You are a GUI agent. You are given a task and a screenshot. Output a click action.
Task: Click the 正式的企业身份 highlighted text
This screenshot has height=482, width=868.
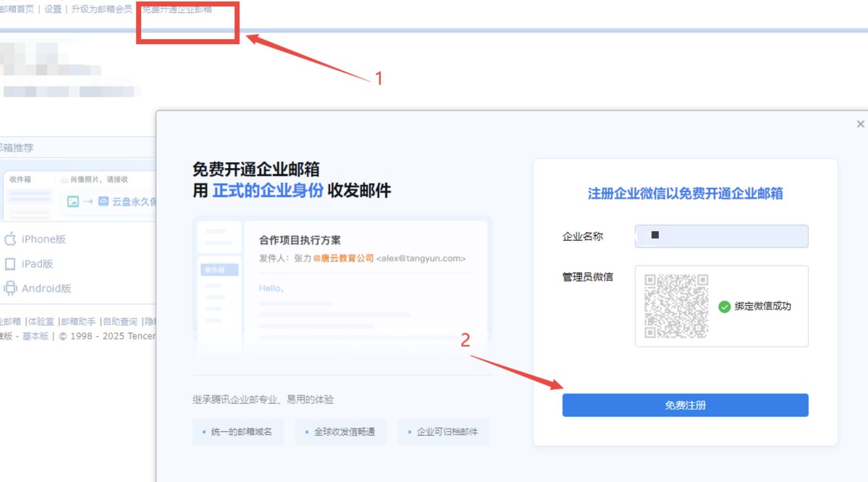tap(268, 191)
